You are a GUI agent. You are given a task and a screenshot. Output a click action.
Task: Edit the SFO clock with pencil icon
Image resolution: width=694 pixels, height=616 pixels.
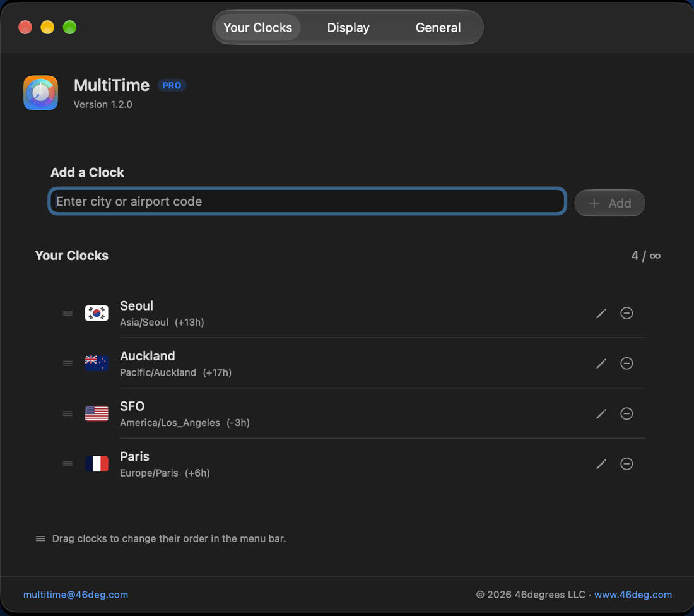(x=601, y=414)
